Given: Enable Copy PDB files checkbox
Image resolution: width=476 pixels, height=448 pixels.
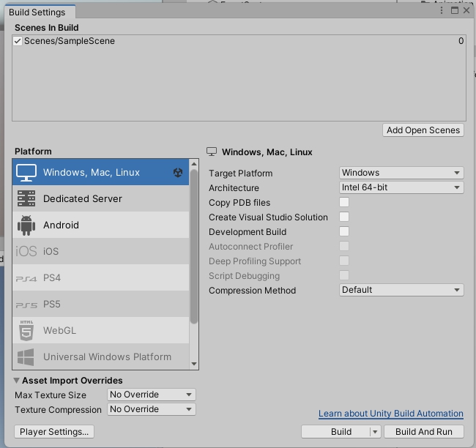Looking at the screenshot, I should point(344,202).
